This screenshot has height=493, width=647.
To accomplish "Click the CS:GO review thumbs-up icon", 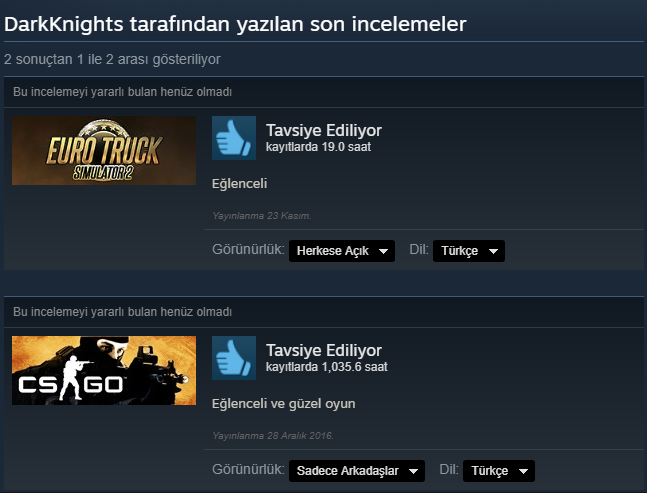I will coord(234,358).
